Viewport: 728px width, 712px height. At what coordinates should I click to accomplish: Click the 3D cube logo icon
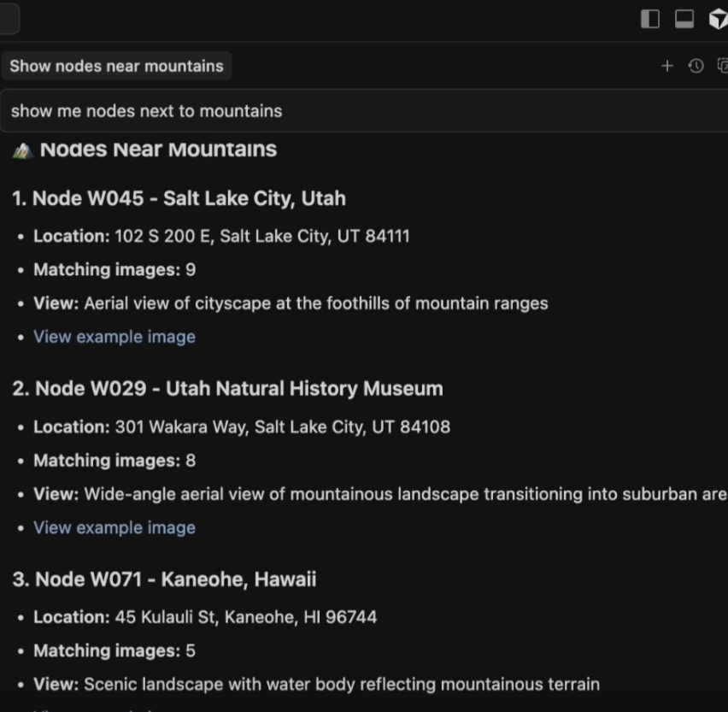point(718,19)
